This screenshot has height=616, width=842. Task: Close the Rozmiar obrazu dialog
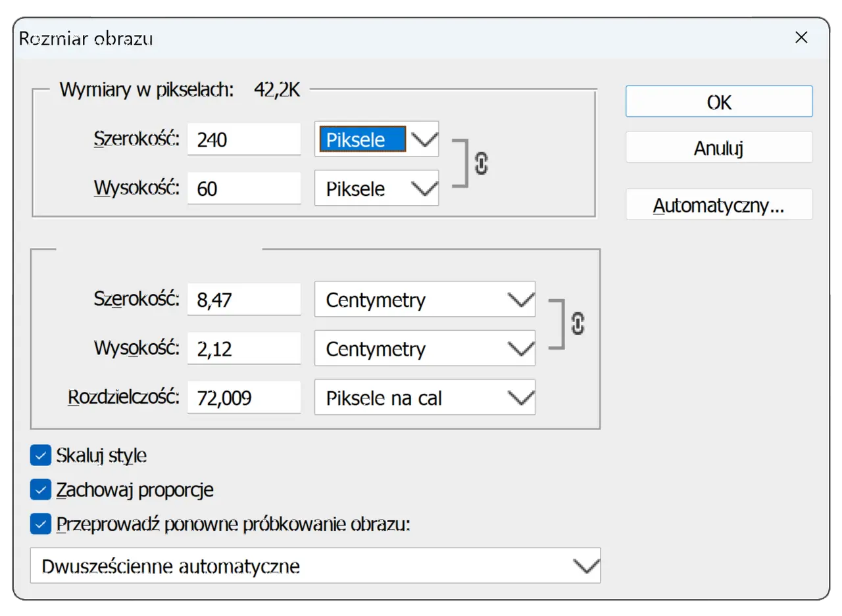coord(801,37)
